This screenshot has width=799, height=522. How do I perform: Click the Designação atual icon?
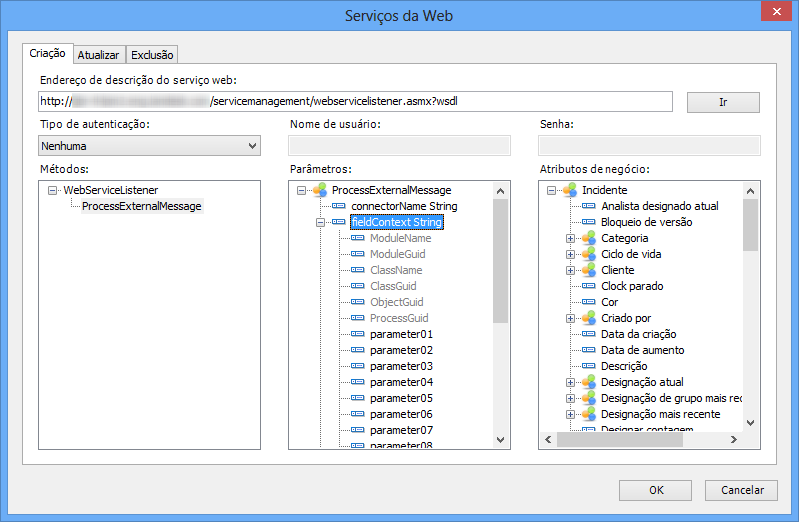pos(588,382)
